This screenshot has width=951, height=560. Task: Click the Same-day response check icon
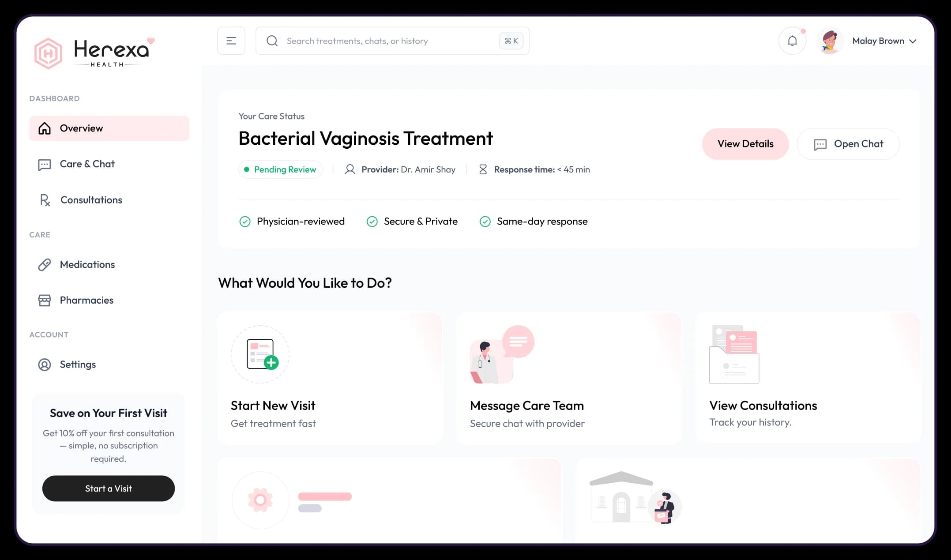click(485, 222)
